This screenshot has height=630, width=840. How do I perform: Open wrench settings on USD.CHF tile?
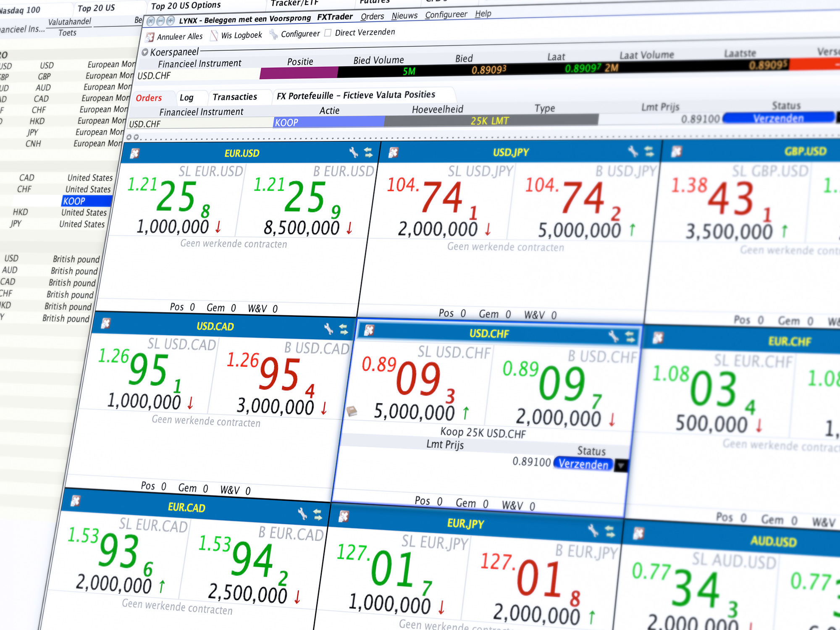[614, 336]
